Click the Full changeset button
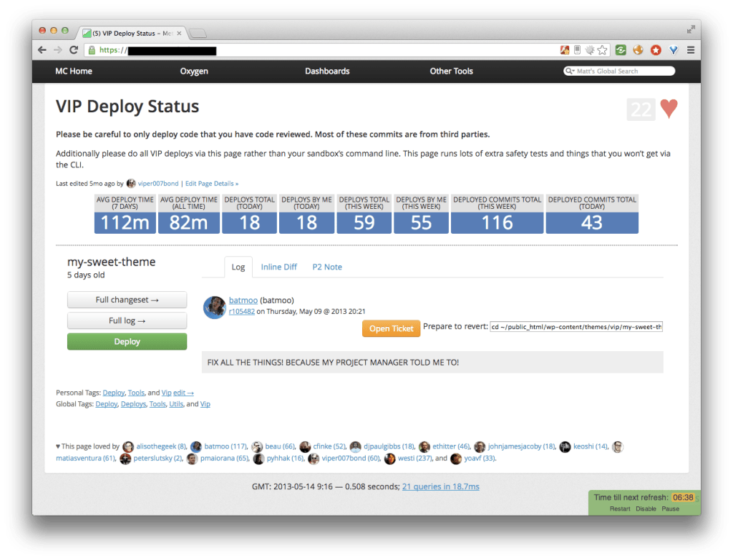The width and height of the screenshot is (733, 560). 127,300
